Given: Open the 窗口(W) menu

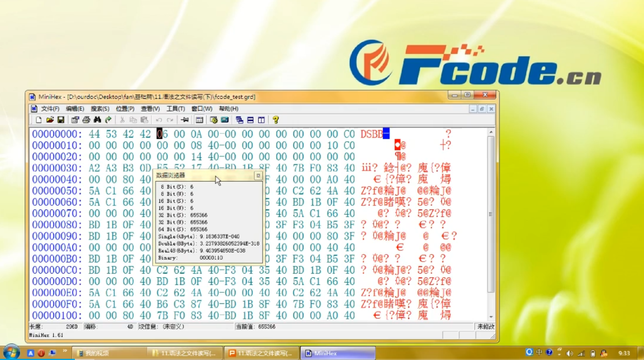Looking at the screenshot, I should (x=201, y=109).
